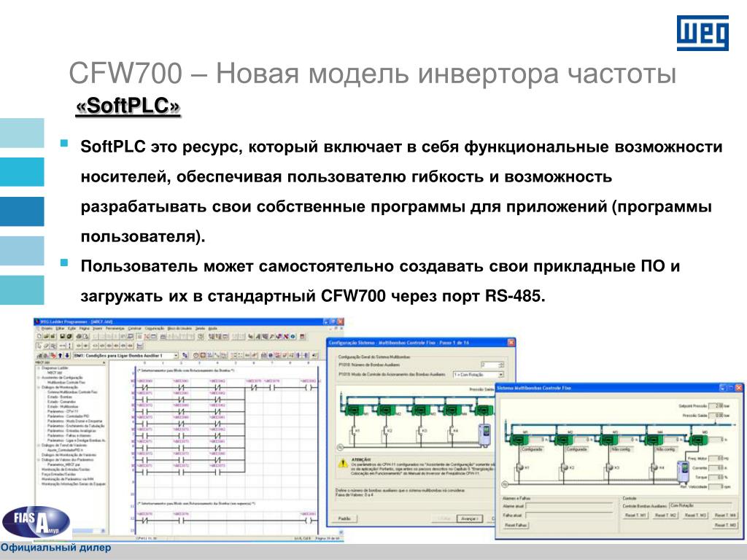Click the New file icon in Ladder Programmer toolbar

[39, 336]
